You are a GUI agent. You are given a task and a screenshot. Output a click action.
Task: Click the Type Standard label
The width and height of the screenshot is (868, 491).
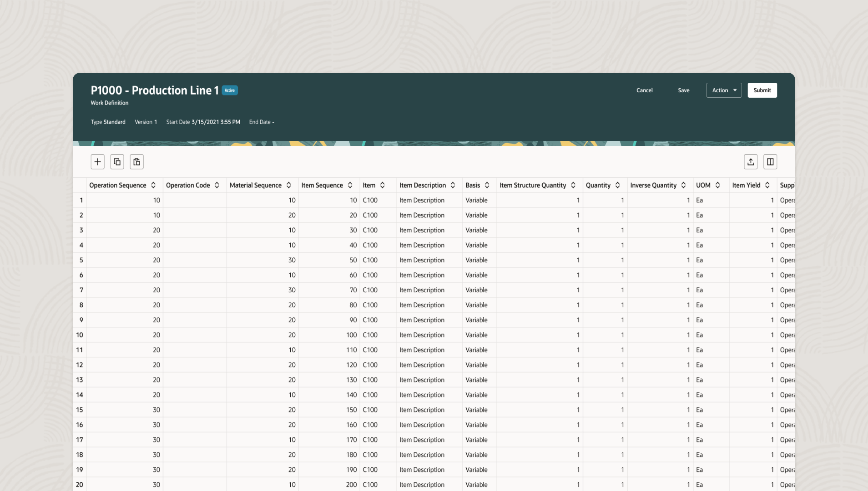point(108,122)
